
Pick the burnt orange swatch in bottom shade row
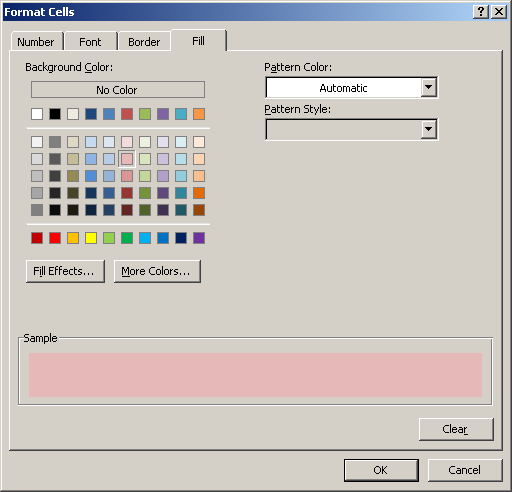pyautogui.click(x=199, y=210)
